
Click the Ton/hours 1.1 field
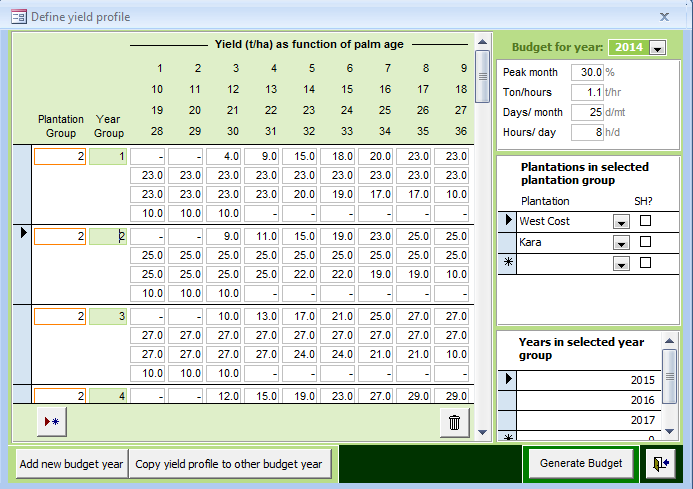(x=587, y=92)
